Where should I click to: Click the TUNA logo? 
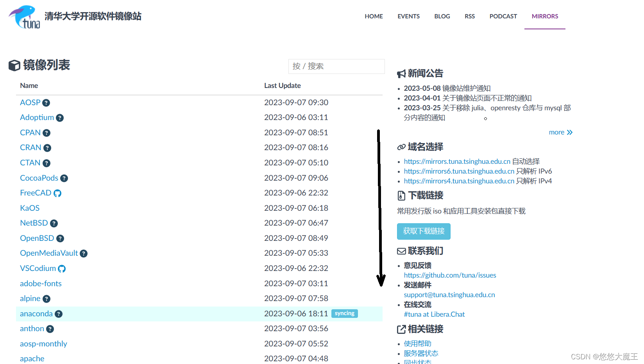24,17
